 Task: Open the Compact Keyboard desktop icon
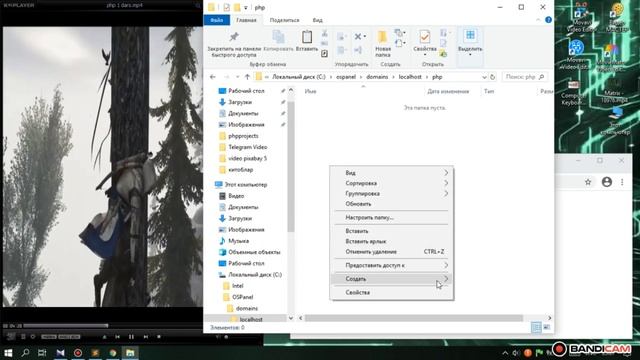click(573, 94)
